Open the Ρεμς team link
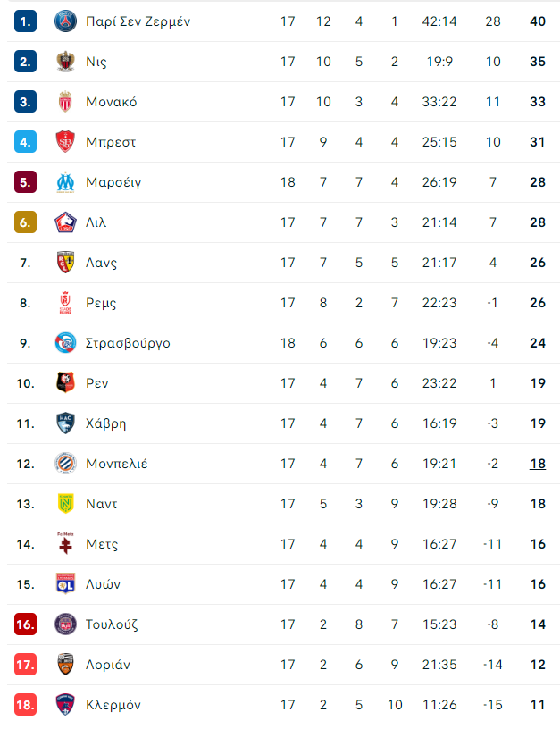Screen dimensions: 560x729 coord(101,303)
